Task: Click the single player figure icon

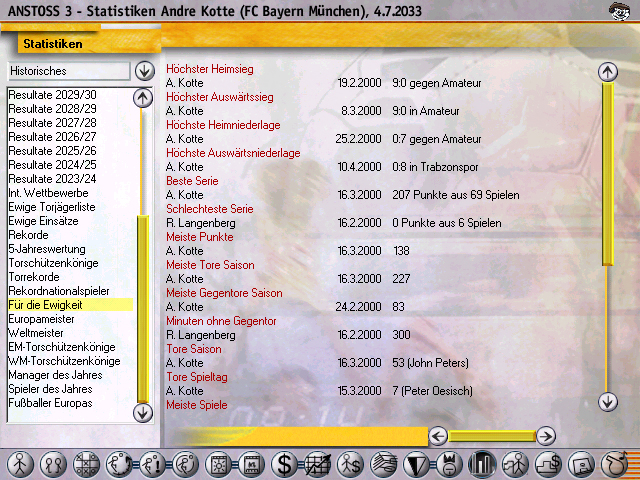Action: [20, 464]
